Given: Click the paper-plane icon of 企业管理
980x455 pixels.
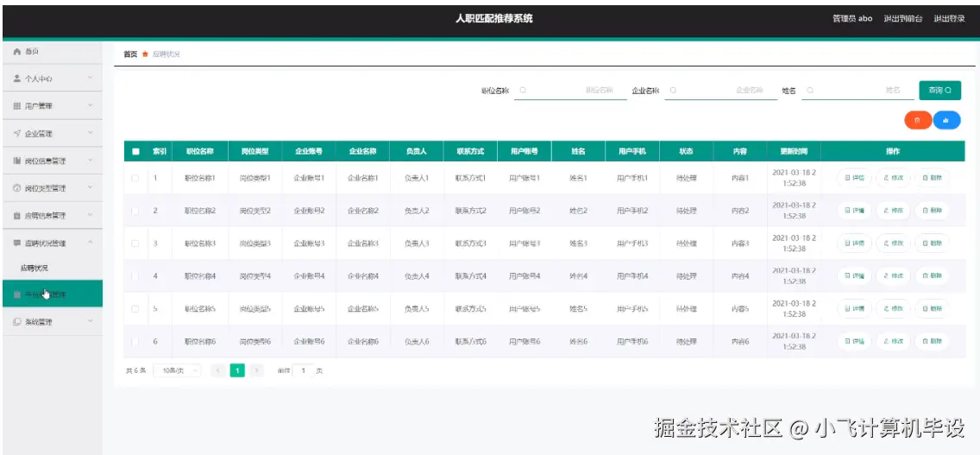Looking at the screenshot, I should [17, 133].
